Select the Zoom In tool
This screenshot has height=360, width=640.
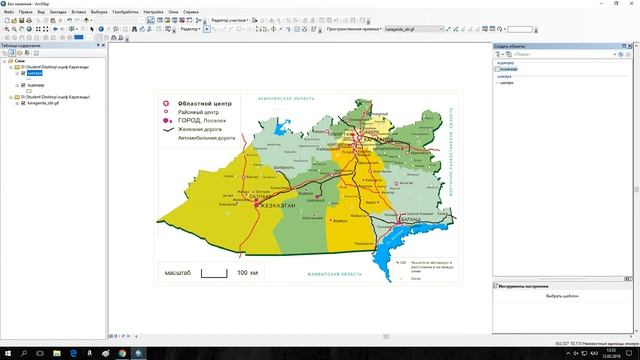[x=7, y=29]
